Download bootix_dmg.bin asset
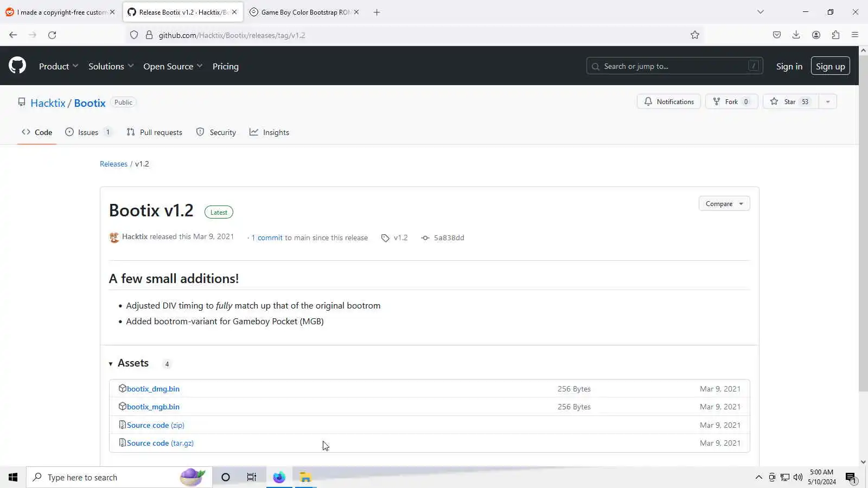The image size is (868, 488). coord(153,389)
